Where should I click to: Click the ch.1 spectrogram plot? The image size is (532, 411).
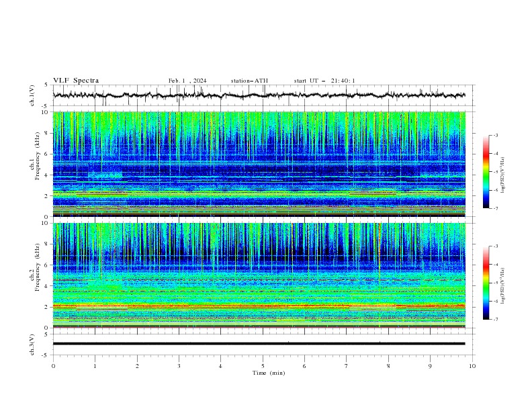click(x=259, y=164)
